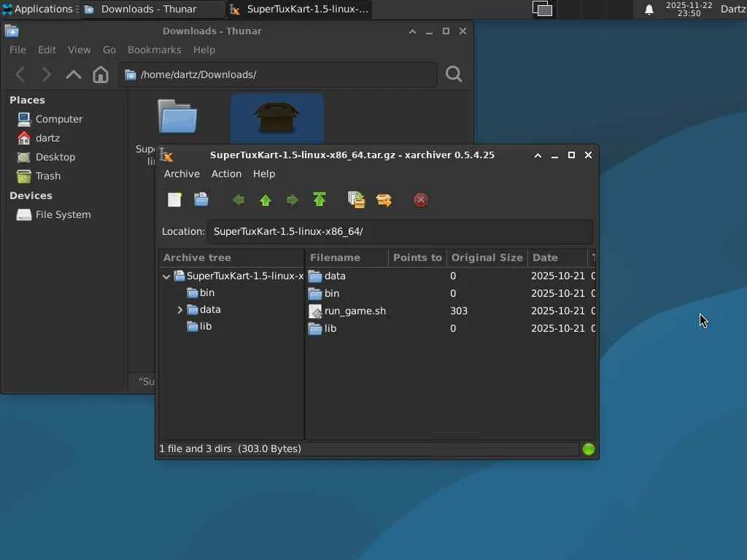Open the Bookmarks menu in Thunar
The height and width of the screenshot is (560, 747).
155,50
